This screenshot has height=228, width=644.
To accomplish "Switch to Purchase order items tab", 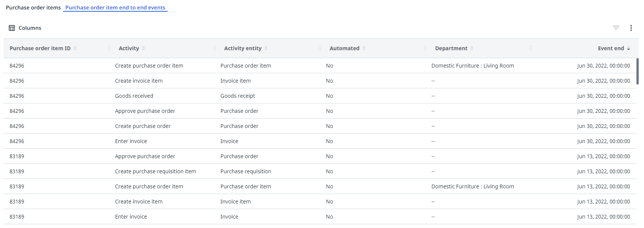I will click(x=33, y=8).
